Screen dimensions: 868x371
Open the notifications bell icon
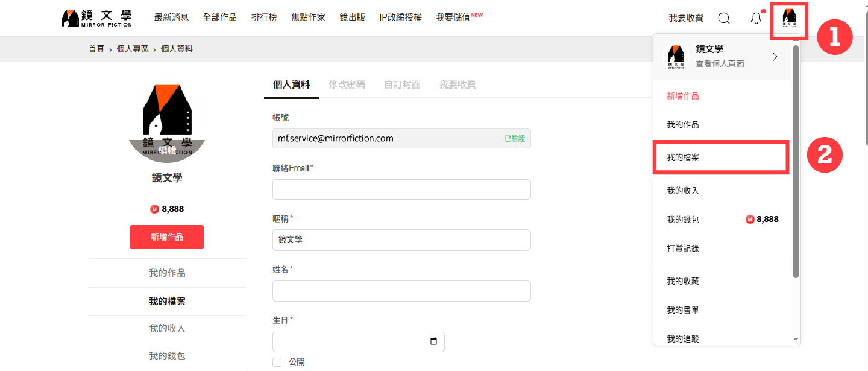[756, 18]
